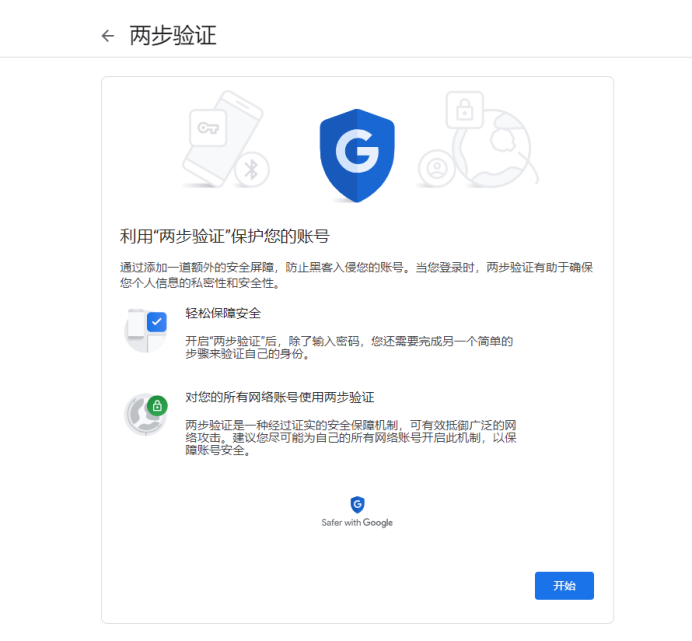692x641 pixels.
Task: Click the tilted phone illustration in the banner
Action: tap(223, 139)
